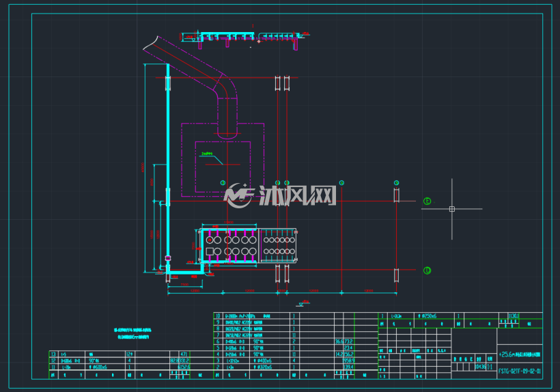560x392 pixels.
Task: Select the +25.6m drawing title text
Action: point(520,354)
